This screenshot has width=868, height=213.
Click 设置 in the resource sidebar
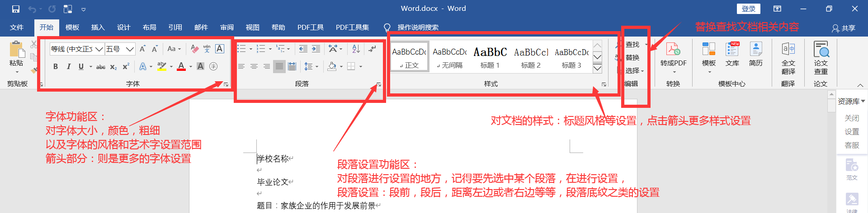pos(852,132)
